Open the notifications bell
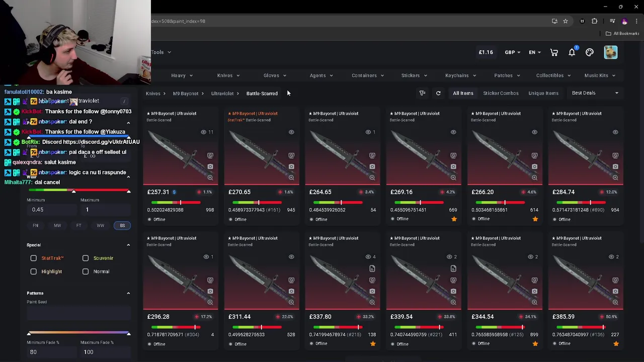644x362 pixels. tap(572, 52)
